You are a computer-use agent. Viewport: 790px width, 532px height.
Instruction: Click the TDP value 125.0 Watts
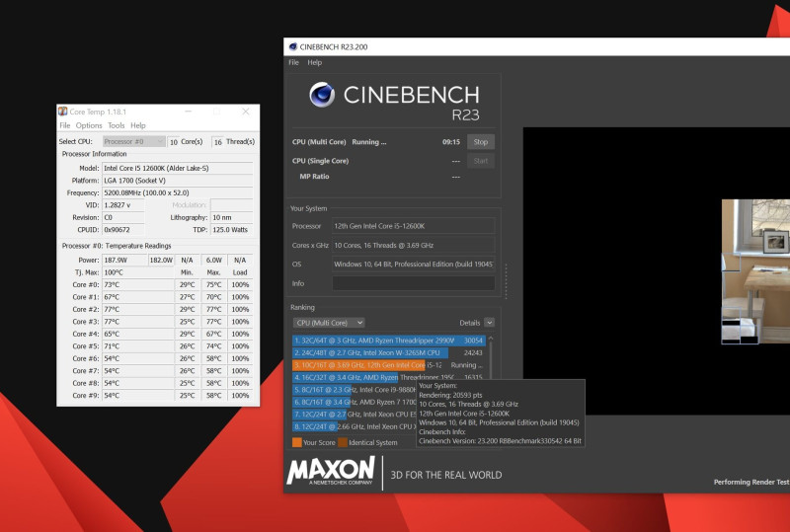(x=231, y=230)
